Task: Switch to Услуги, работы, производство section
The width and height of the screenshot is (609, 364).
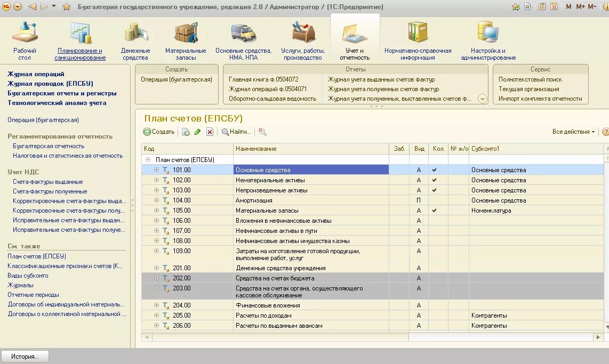Action: [303, 39]
